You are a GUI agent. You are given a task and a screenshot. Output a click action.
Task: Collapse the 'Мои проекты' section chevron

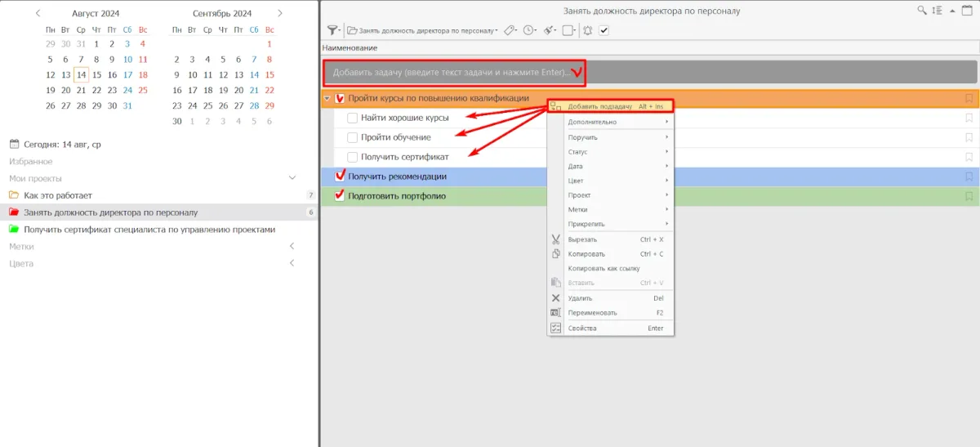pos(292,178)
